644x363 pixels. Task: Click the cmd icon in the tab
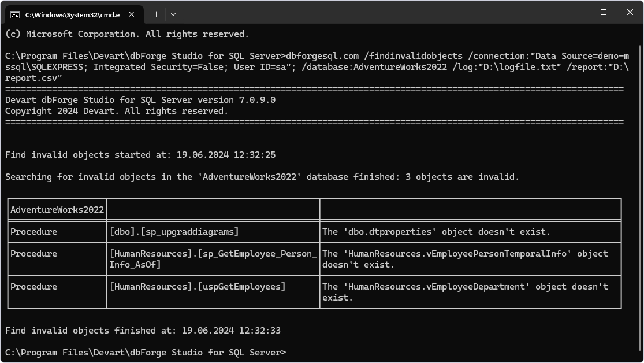[15, 15]
